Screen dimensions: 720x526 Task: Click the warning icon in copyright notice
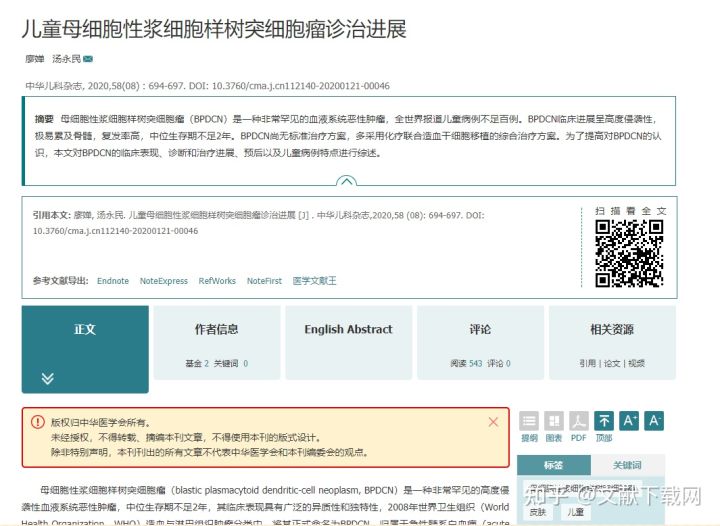(x=38, y=423)
